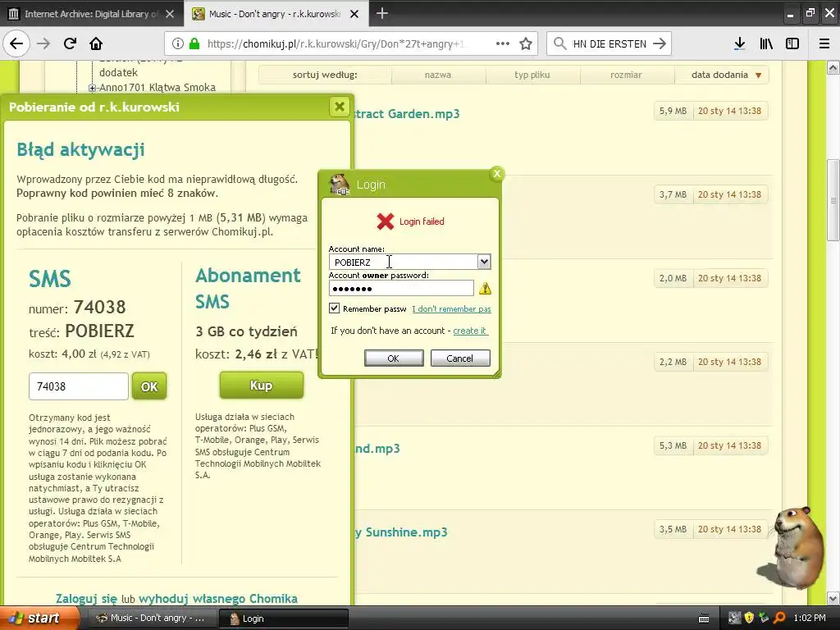840x630 pixels.
Task: Click the 5,9 MB file size
Action: pyautogui.click(x=673, y=111)
